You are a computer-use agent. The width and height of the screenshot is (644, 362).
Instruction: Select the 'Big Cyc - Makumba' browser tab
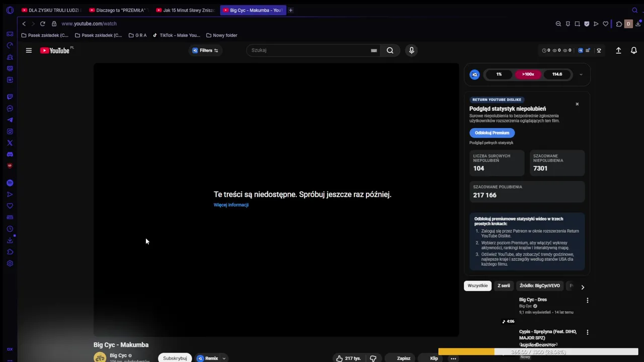click(x=253, y=10)
